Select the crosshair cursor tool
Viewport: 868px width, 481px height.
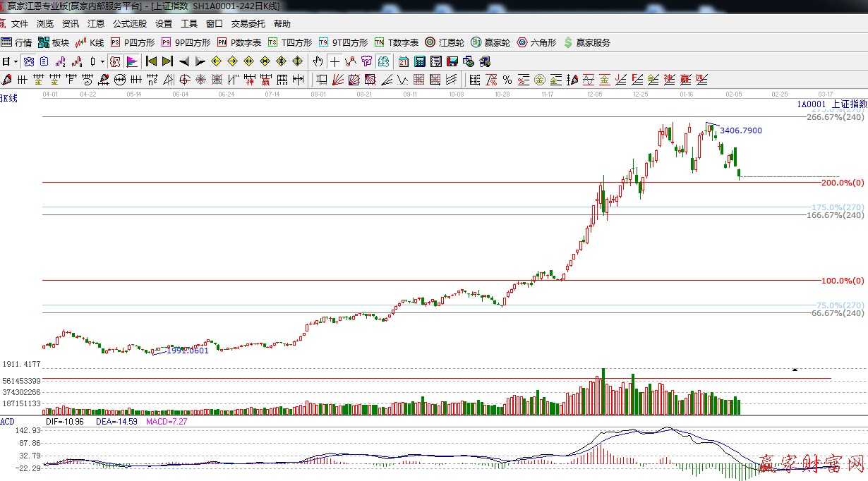(334, 61)
